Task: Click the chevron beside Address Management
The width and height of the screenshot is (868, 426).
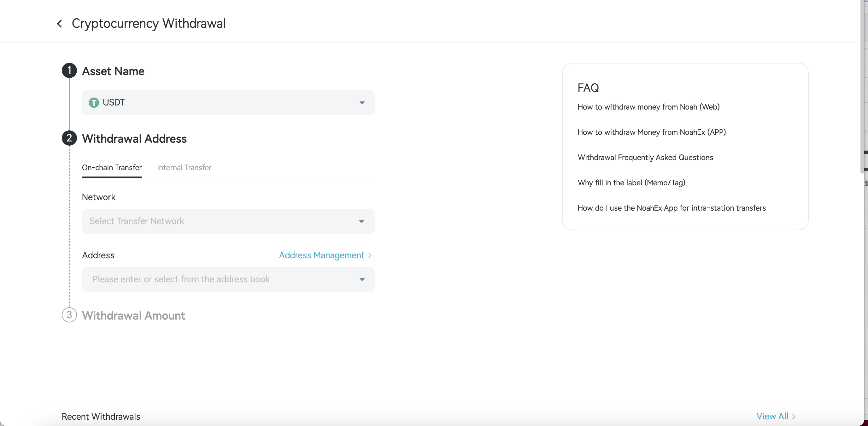Action: click(370, 255)
